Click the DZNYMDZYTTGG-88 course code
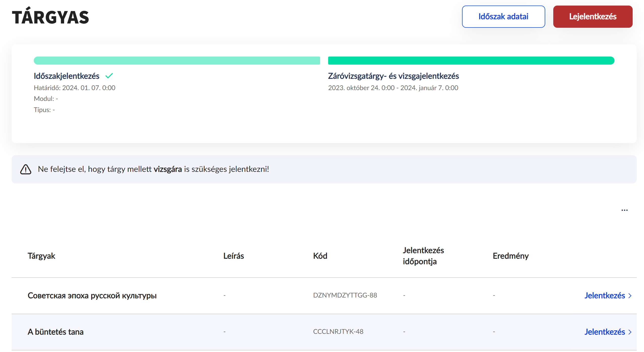Viewport: 644px width, 352px height. point(345,295)
